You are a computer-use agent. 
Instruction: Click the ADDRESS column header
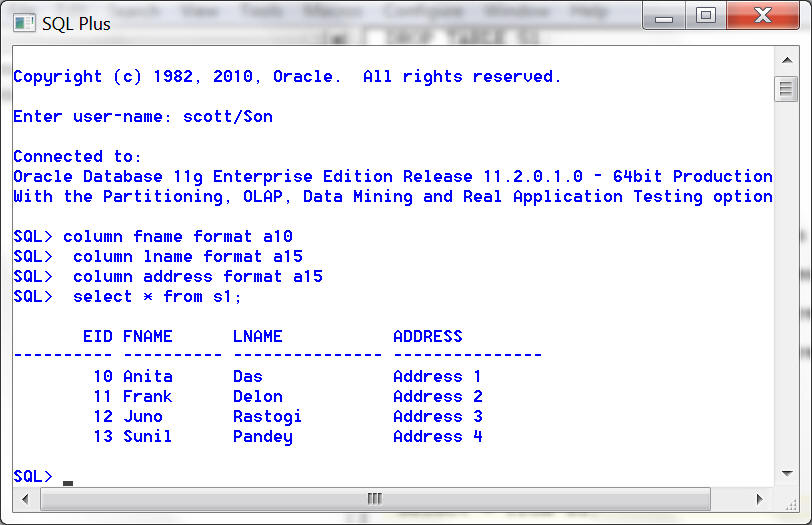coord(427,337)
